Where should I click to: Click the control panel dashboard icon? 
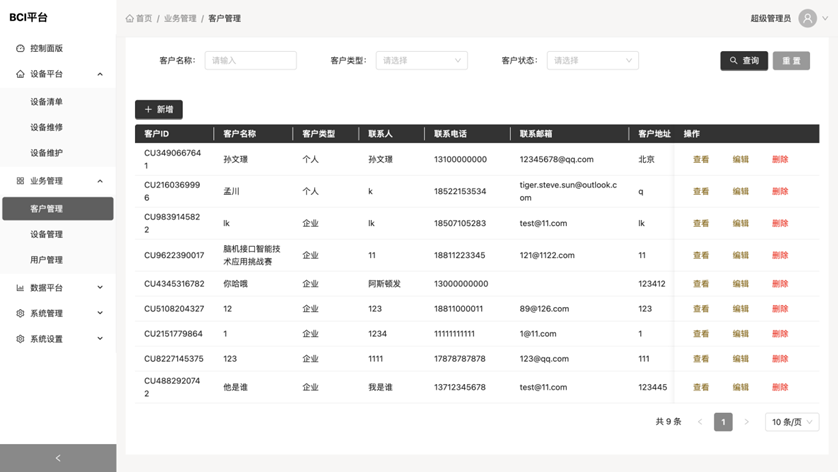pos(20,48)
